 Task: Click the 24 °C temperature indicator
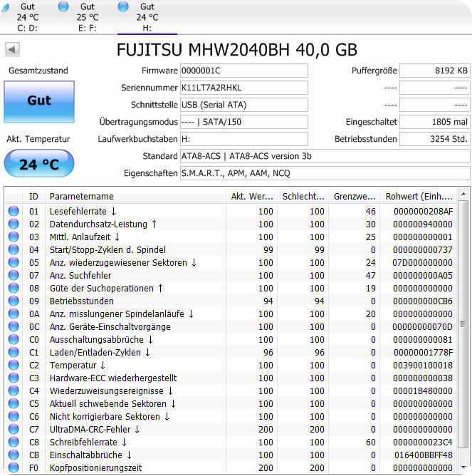39,165
